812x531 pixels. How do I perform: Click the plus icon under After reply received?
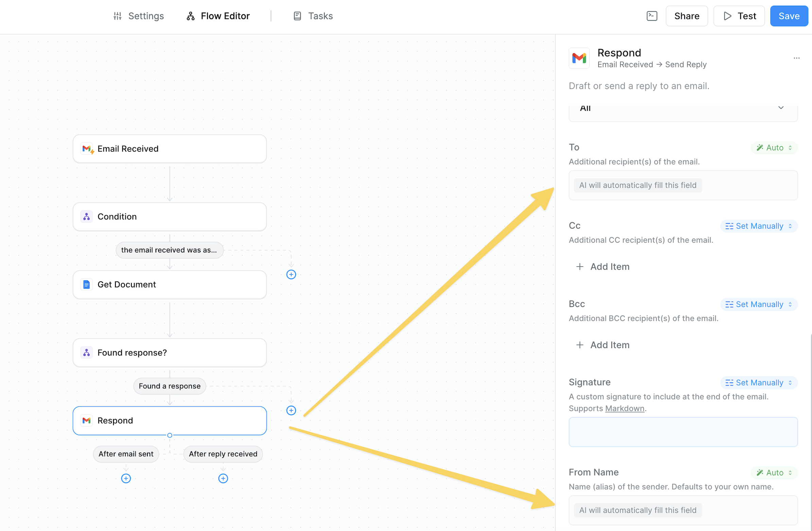coord(223,478)
